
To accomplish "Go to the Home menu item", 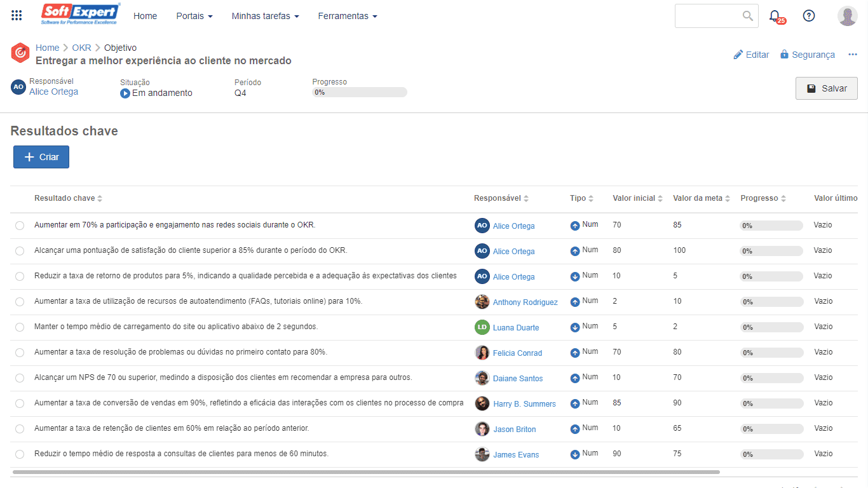I will [x=145, y=16].
